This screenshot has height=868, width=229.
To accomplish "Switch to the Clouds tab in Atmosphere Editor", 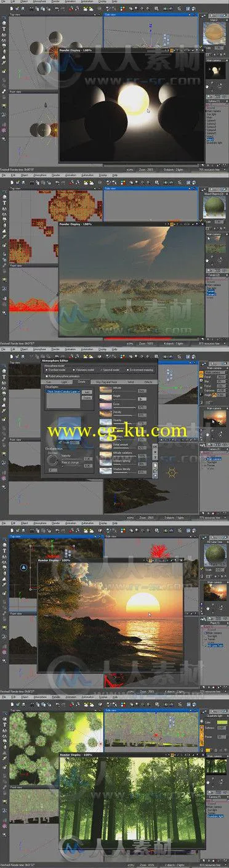I will click(82, 382).
